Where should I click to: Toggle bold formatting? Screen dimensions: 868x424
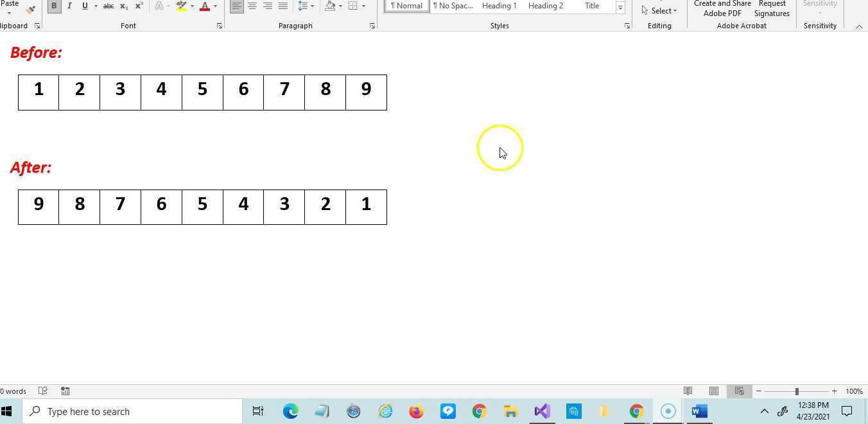pyautogui.click(x=54, y=6)
